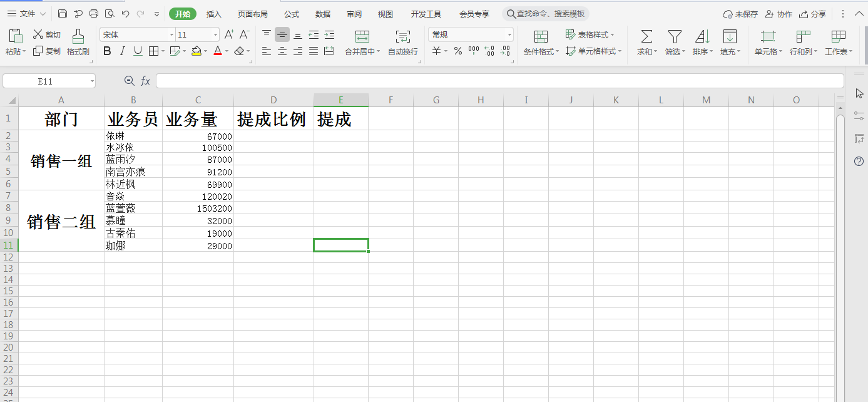Open the number format dropdown (常规)
The width and height of the screenshot is (868, 402).
pyautogui.click(x=510, y=35)
